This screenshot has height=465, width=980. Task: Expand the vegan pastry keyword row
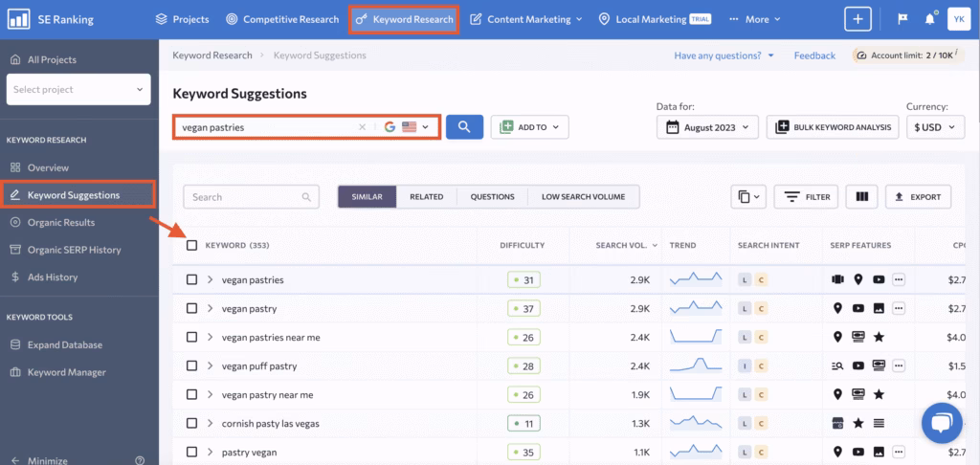click(x=210, y=308)
